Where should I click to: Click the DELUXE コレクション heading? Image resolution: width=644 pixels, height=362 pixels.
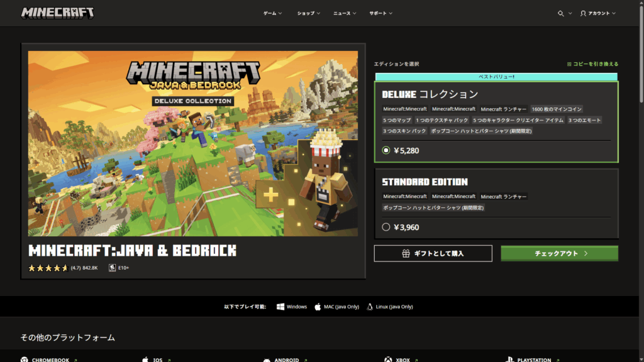(430, 94)
